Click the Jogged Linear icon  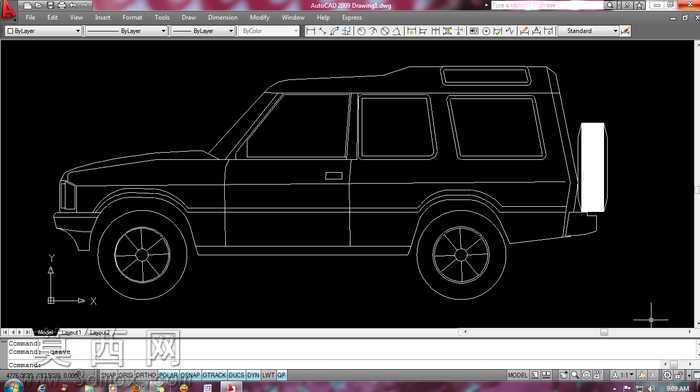tap(509, 31)
